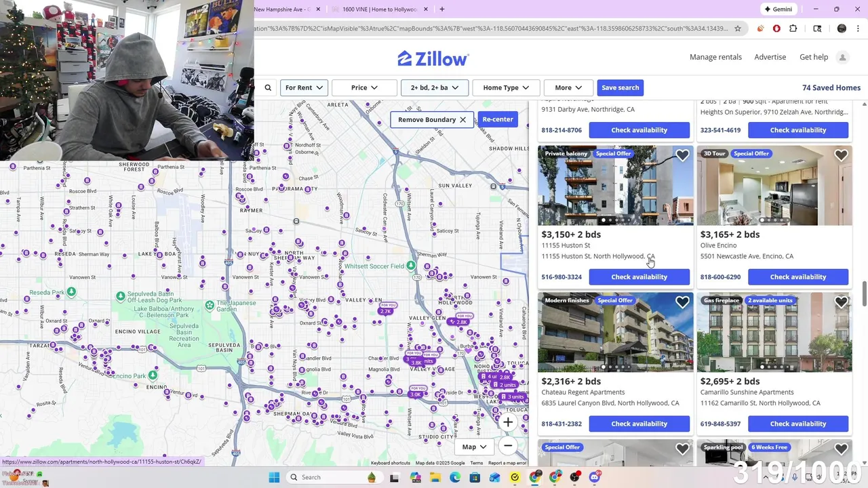Open Gemini in Chrome

pyautogui.click(x=778, y=9)
